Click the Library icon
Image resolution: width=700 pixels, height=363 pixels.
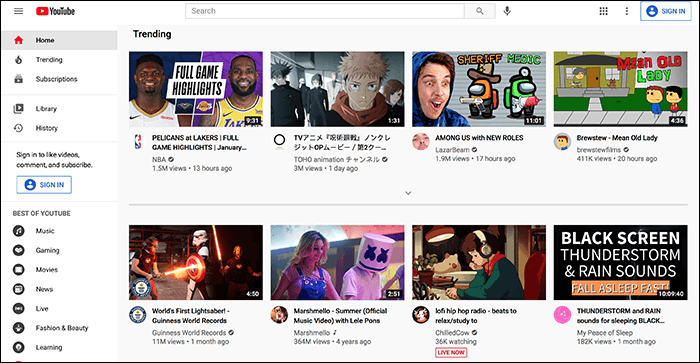pos(18,108)
